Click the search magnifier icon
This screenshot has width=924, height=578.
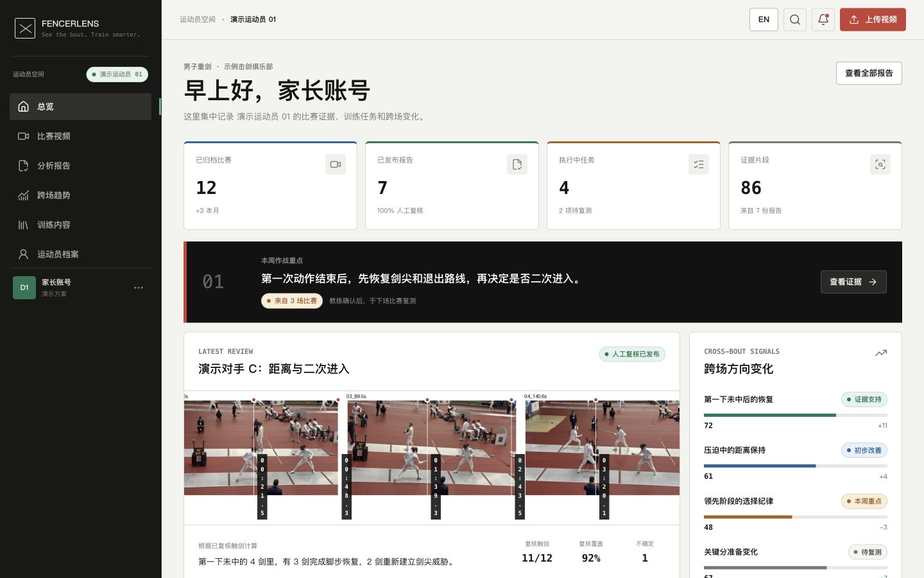pos(795,19)
